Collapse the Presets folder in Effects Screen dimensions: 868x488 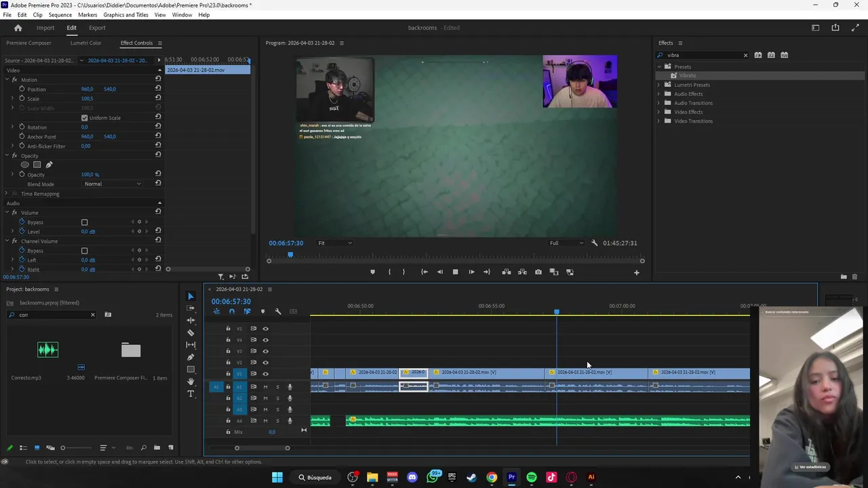(658, 66)
